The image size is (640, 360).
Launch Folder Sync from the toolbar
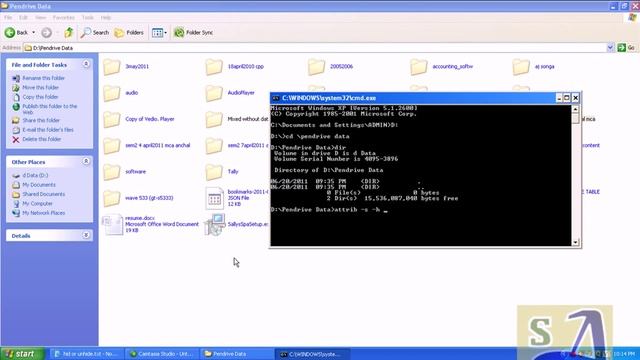point(193,33)
